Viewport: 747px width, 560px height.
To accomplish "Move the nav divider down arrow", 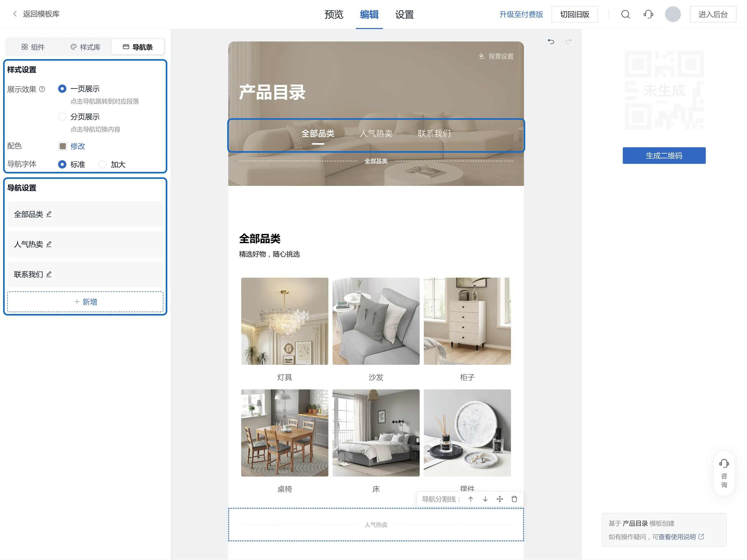I will tap(485, 499).
